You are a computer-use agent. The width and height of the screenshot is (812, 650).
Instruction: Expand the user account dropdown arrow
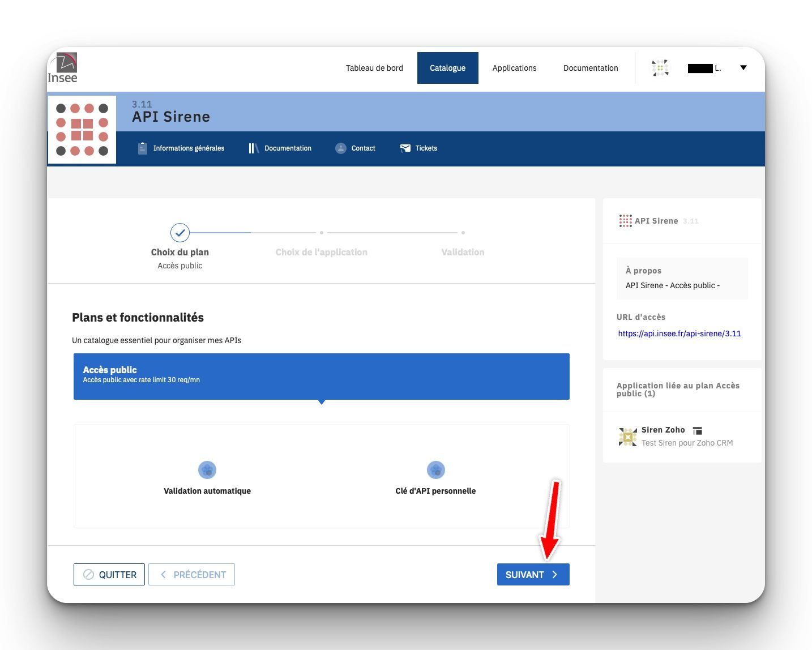pos(743,68)
